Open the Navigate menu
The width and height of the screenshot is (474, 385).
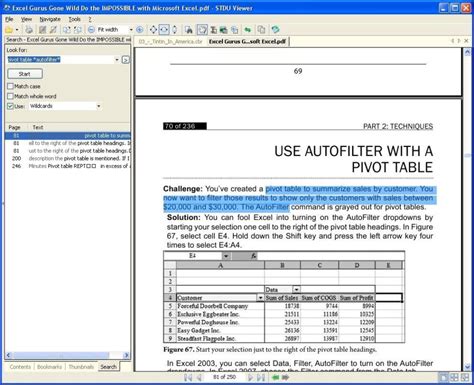tap(50, 19)
